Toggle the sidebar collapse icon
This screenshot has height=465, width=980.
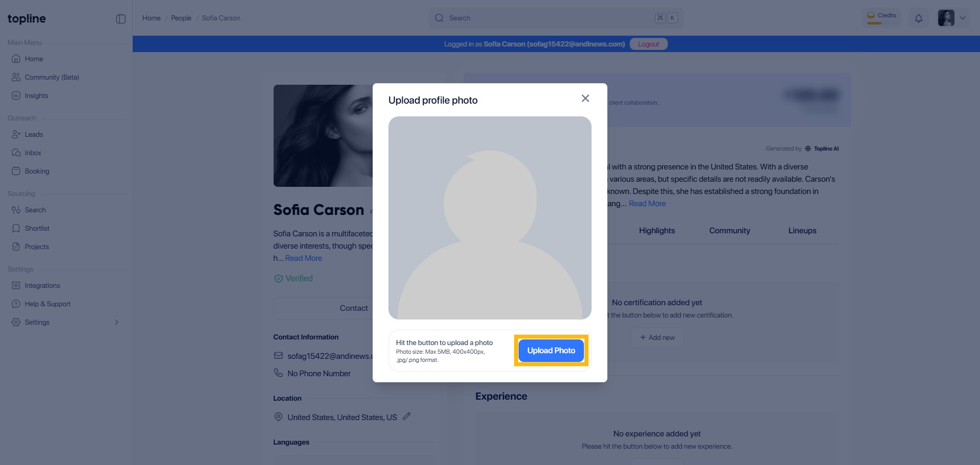coord(120,19)
